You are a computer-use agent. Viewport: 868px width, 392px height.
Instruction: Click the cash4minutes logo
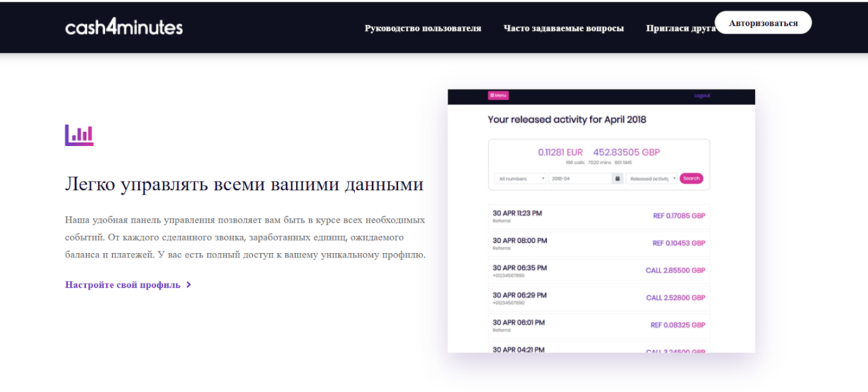pos(124,27)
